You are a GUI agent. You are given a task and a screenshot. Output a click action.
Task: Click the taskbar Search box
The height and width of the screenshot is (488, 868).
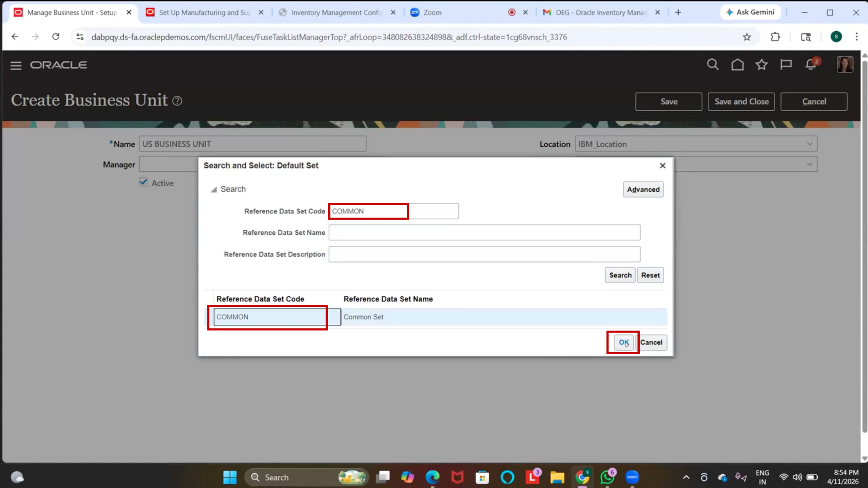[x=307, y=477]
